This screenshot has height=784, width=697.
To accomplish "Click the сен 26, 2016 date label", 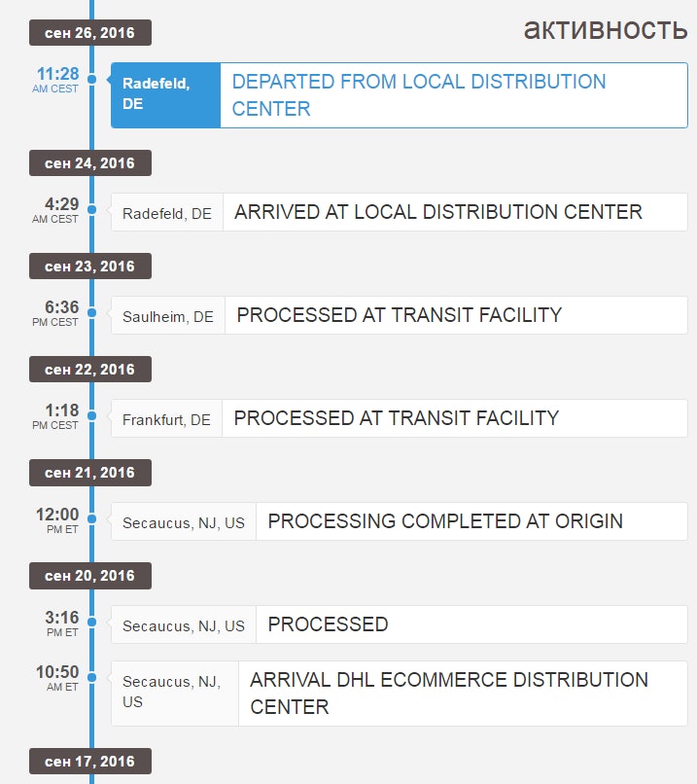I will (x=89, y=33).
